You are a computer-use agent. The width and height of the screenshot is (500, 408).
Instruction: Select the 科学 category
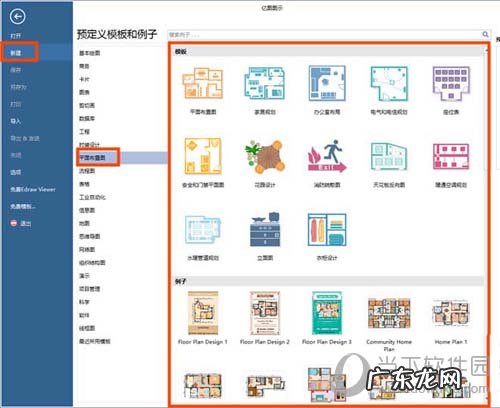click(84, 302)
